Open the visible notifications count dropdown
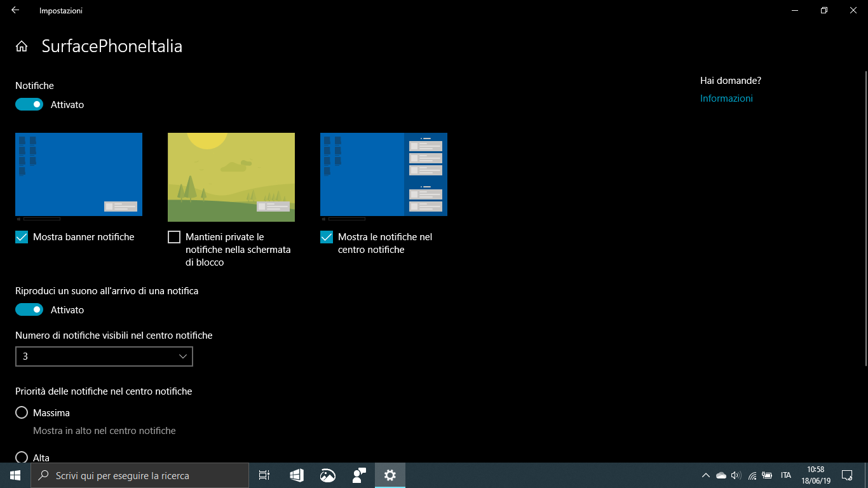Image resolution: width=868 pixels, height=488 pixels. click(104, 356)
